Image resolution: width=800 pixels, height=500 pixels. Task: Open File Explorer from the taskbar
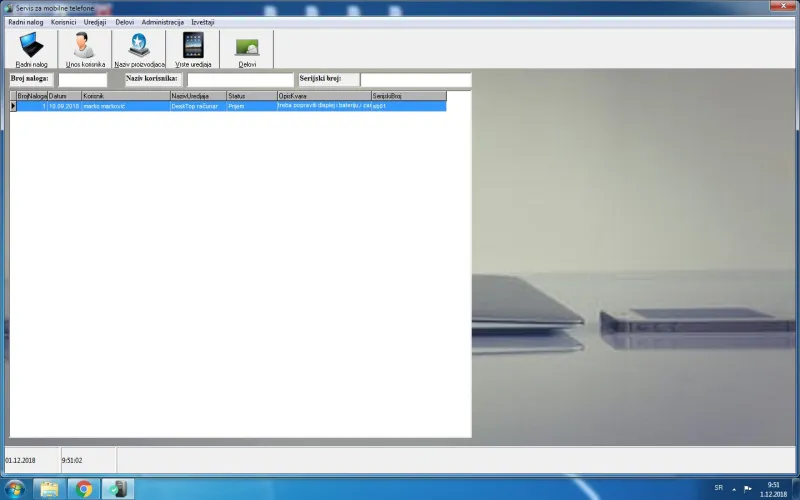pos(49,489)
